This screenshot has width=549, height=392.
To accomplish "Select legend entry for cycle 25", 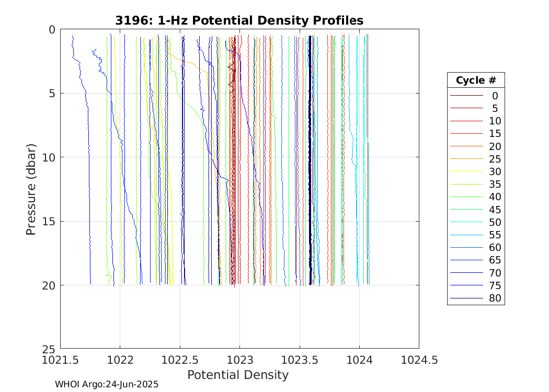I will [475, 159].
